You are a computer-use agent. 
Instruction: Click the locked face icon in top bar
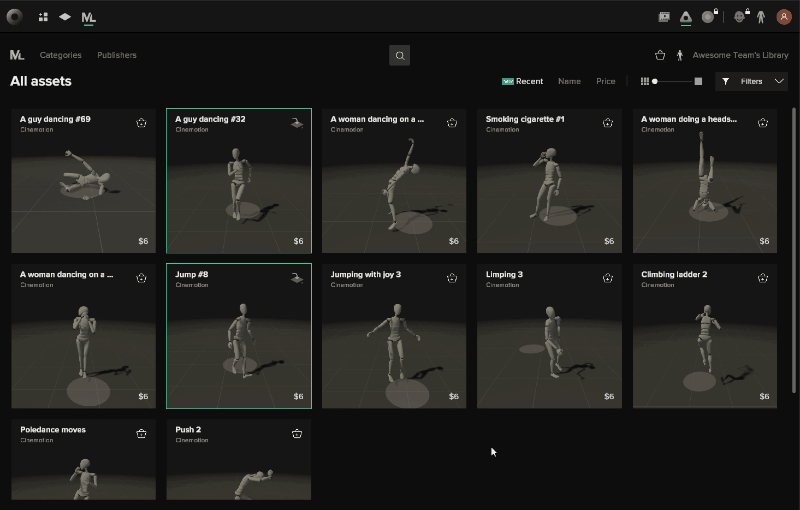coord(741,16)
